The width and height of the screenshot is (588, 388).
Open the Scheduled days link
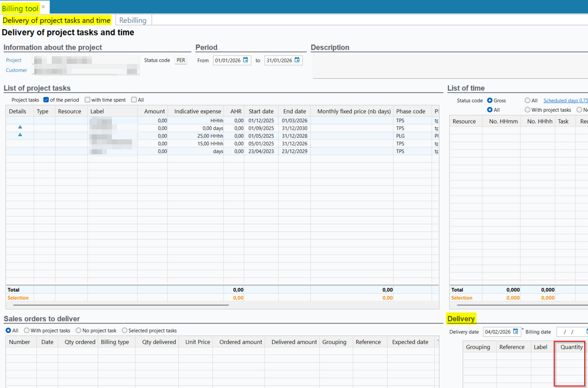pyautogui.click(x=565, y=101)
